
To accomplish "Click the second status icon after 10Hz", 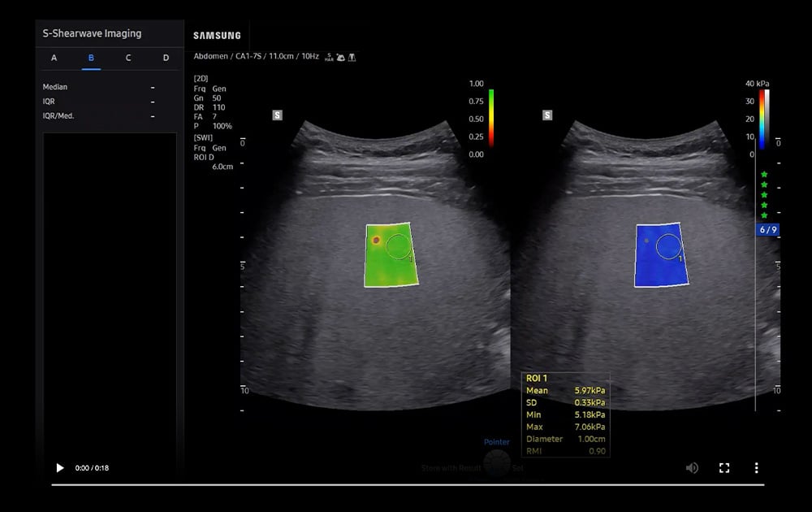I will pos(340,57).
